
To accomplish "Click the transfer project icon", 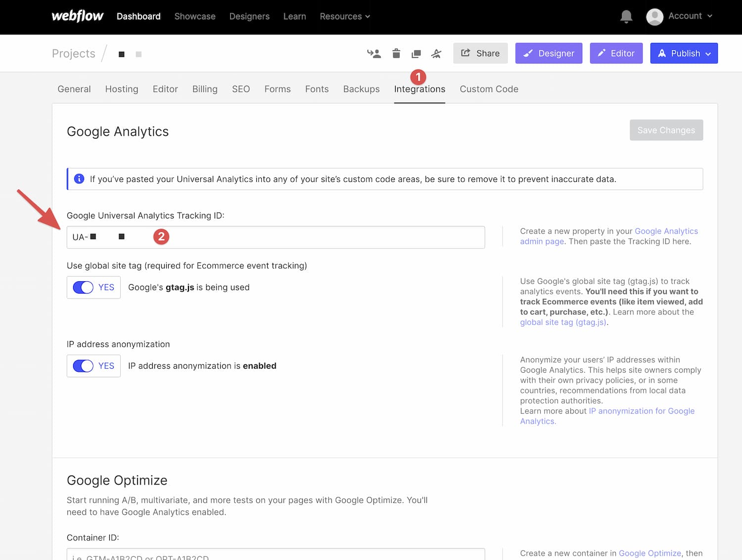I will 374,53.
